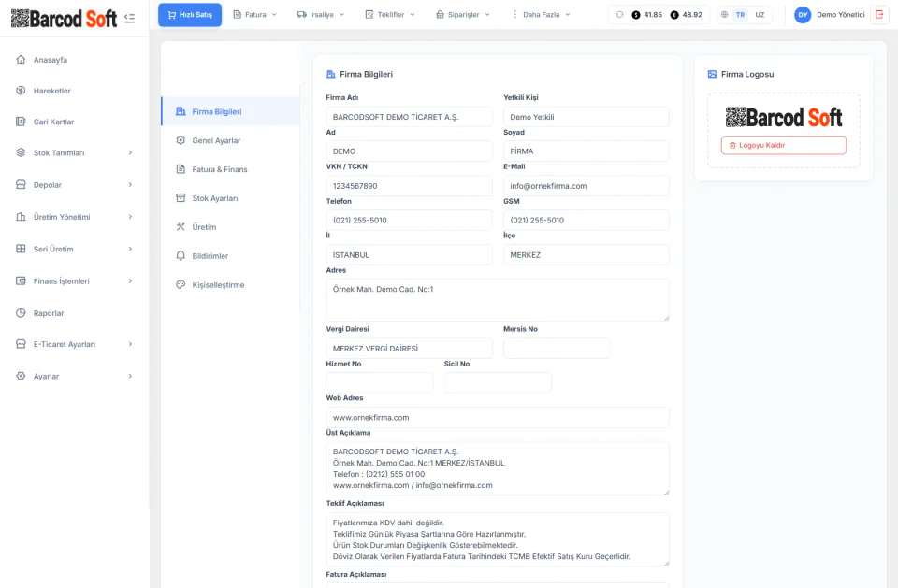Click the Adres text area
Image resolution: width=898 pixels, height=588 pixels.
coord(498,300)
